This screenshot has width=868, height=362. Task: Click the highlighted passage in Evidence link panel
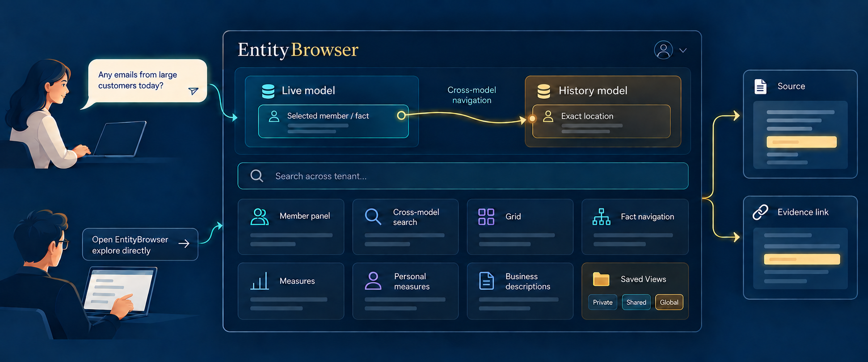802,259
